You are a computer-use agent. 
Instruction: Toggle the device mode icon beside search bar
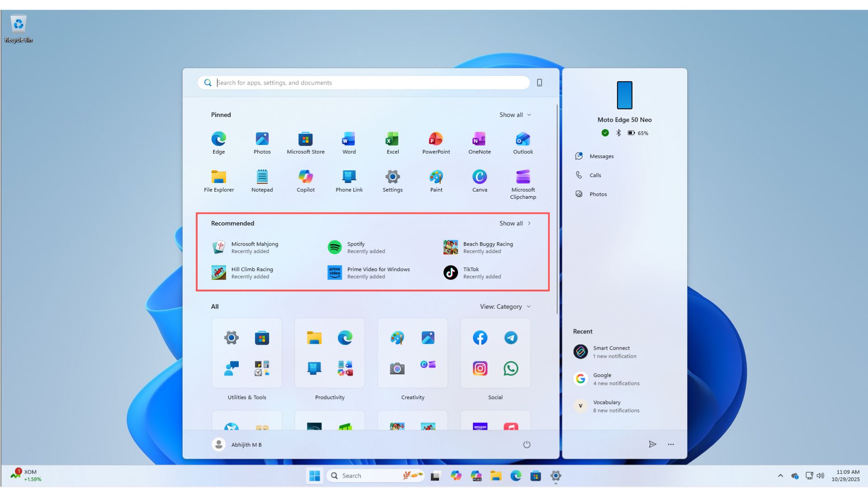tap(539, 83)
